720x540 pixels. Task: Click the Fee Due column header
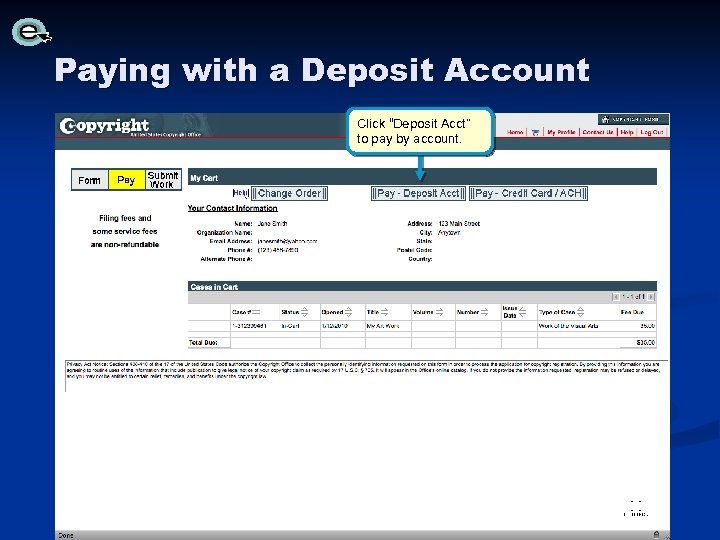[632, 312]
